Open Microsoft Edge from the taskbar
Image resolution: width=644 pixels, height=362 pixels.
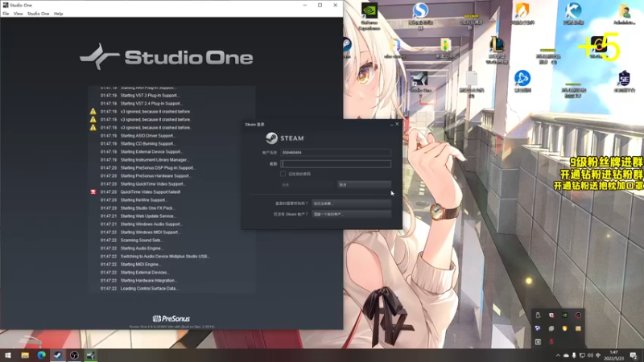click(x=42, y=356)
